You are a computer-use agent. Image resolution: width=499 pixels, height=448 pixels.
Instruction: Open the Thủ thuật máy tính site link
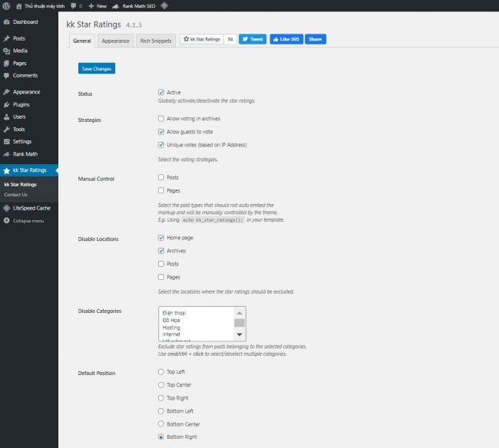(45, 6)
